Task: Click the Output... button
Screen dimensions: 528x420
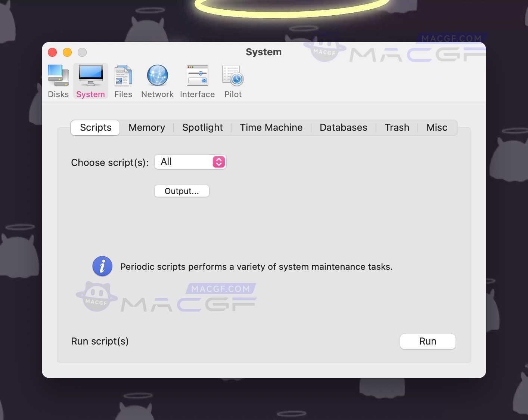Action: tap(181, 191)
